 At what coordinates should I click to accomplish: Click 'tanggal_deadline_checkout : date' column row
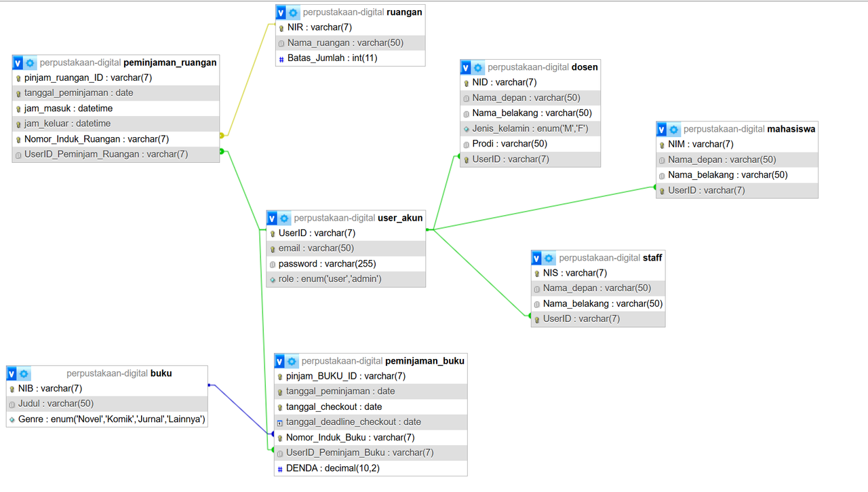click(x=371, y=422)
